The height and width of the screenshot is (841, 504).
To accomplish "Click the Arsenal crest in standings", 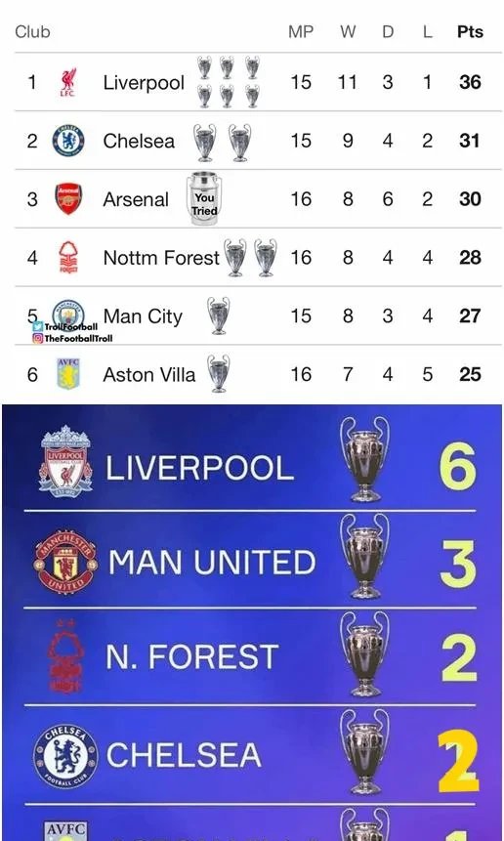I will pyautogui.click(x=68, y=199).
